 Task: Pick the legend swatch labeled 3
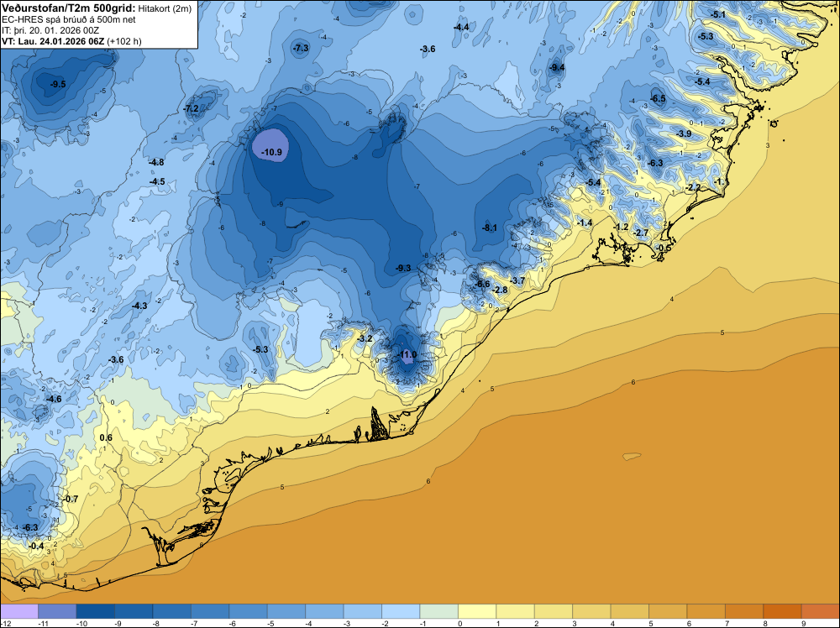[591, 611]
